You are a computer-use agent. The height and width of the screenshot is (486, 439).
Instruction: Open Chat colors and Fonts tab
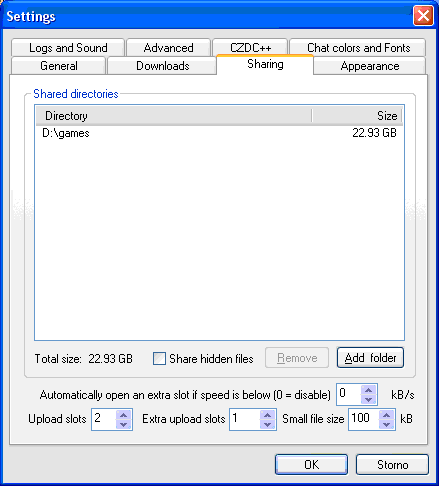coord(358,47)
